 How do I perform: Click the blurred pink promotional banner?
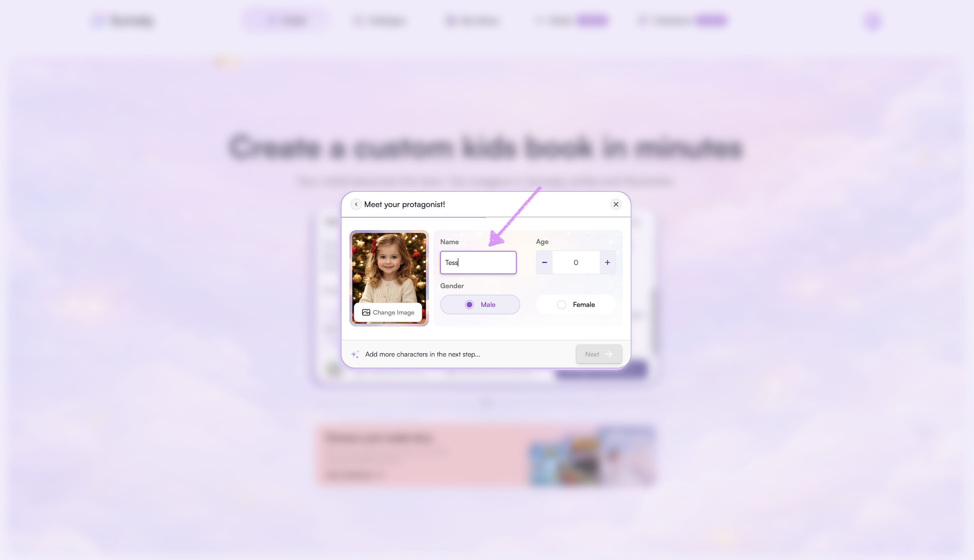pyautogui.click(x=486, y=456)
